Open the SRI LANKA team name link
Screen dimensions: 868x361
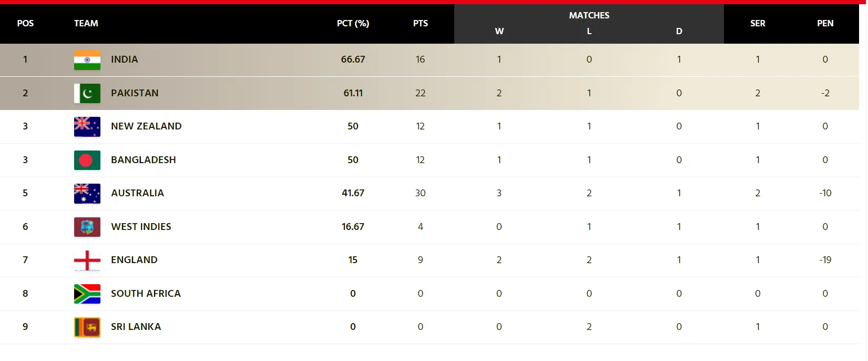pyautogui.click(x=136, y=327)
